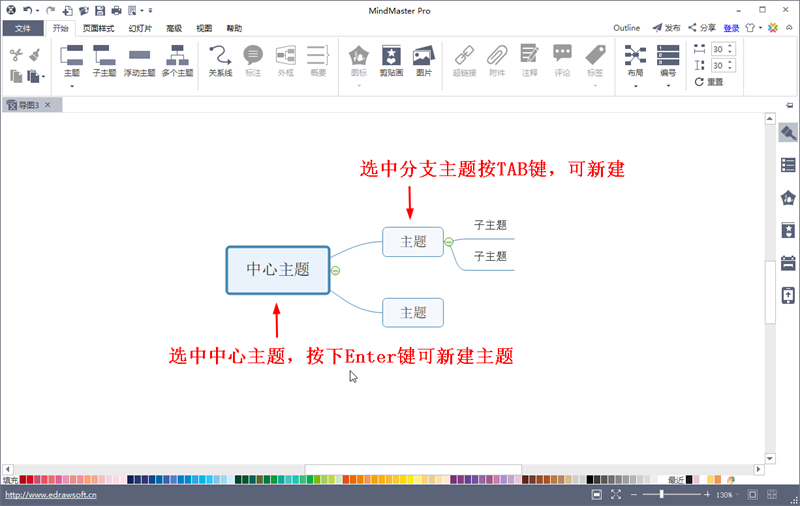Image resolution: width=800 pixels, height=506 pixels.
Task: Click the new document icon in quick access toolbar
Action: click(67, 10)
